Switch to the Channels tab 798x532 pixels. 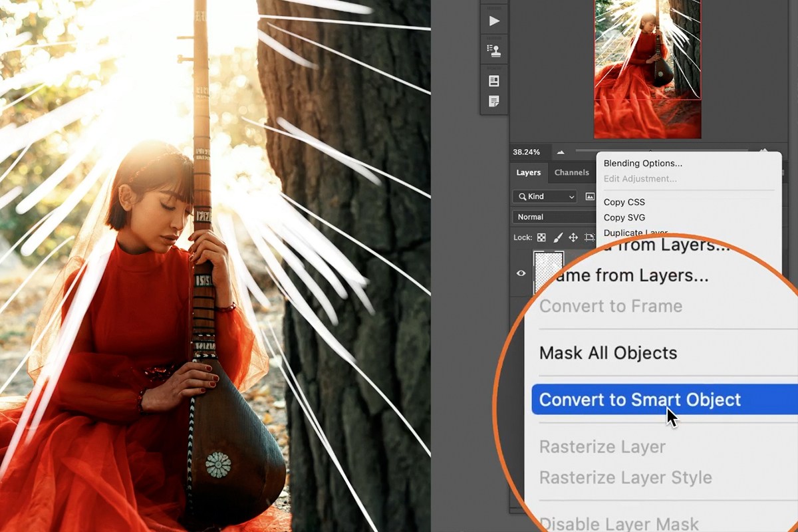click(572, 172)
